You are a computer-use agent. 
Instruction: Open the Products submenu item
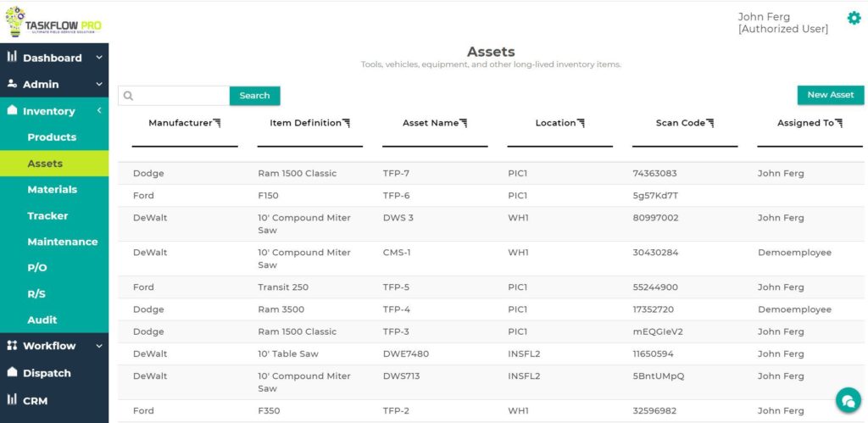pos(52,137)
